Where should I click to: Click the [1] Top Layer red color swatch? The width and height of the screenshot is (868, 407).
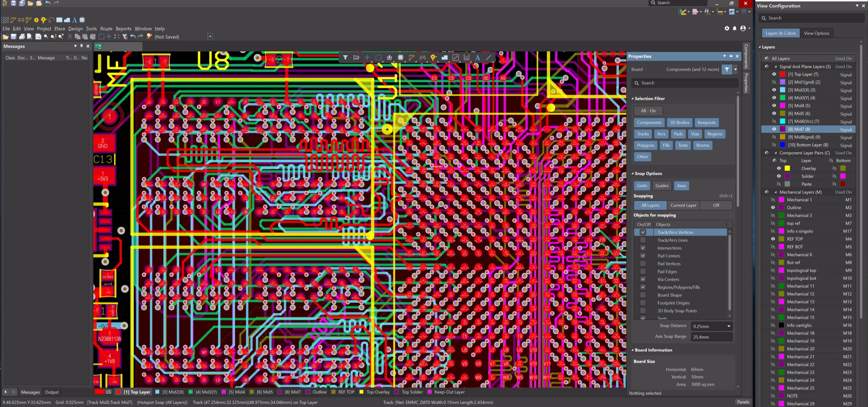tap(782, 74)
